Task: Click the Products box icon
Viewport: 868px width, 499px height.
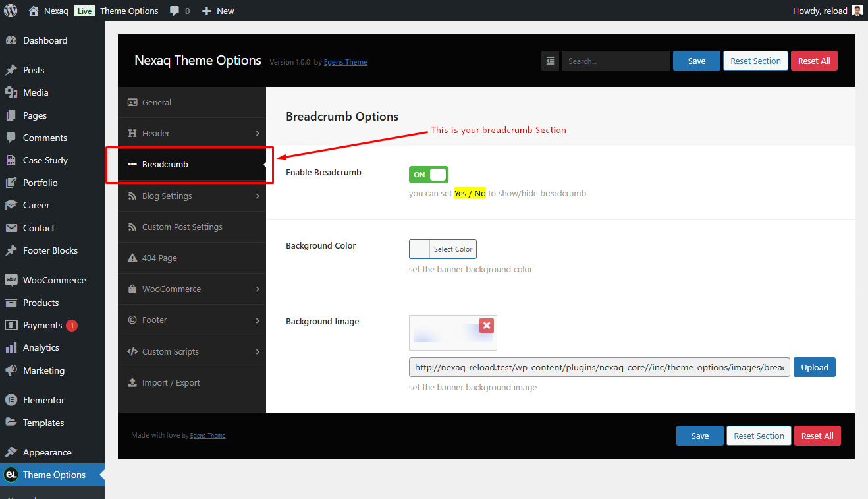Action: point(11,303)
